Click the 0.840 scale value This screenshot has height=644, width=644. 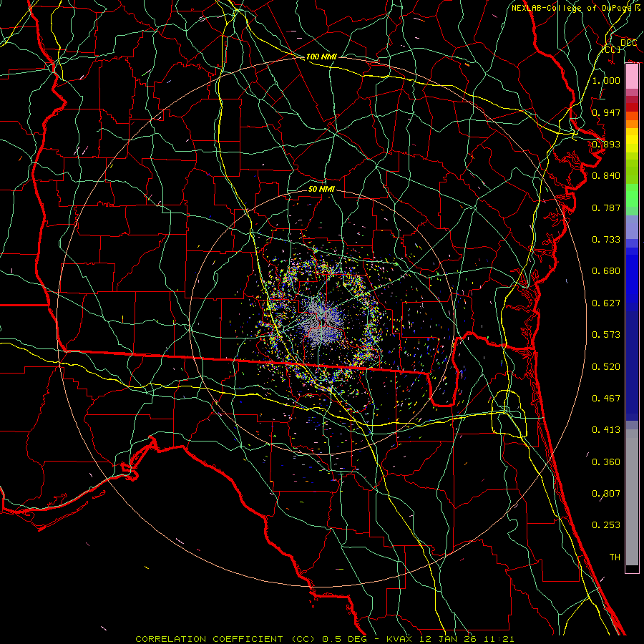(606, 176)
